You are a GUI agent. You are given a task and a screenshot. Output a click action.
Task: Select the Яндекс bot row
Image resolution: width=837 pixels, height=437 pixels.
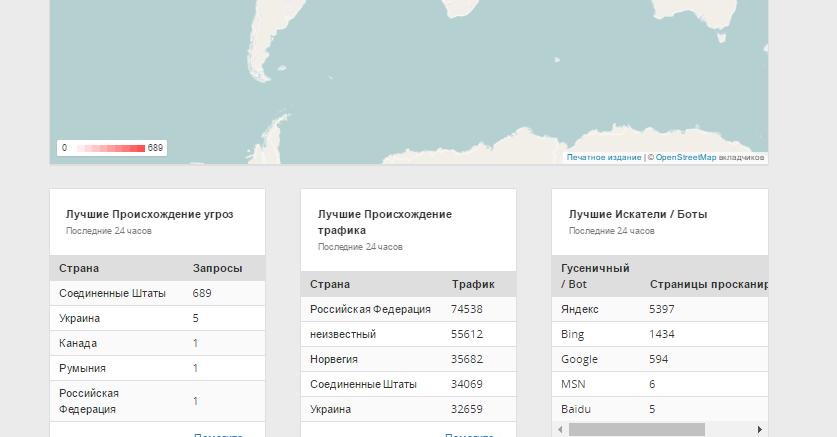coord(659,309)
